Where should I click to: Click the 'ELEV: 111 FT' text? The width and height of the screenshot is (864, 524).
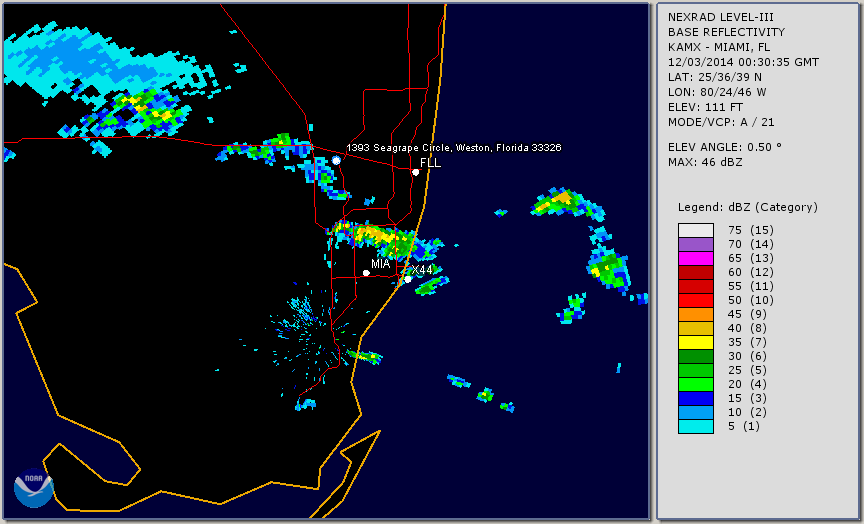pos(705,107)
